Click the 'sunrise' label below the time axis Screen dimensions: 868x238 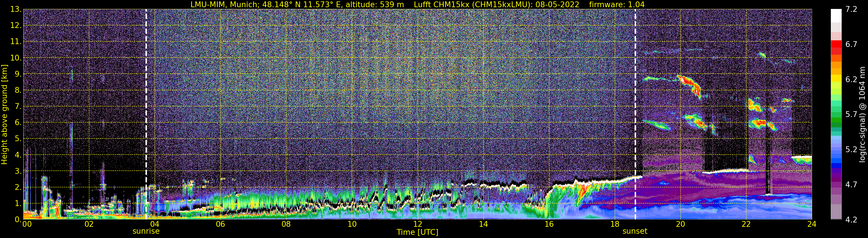(146, 231)
